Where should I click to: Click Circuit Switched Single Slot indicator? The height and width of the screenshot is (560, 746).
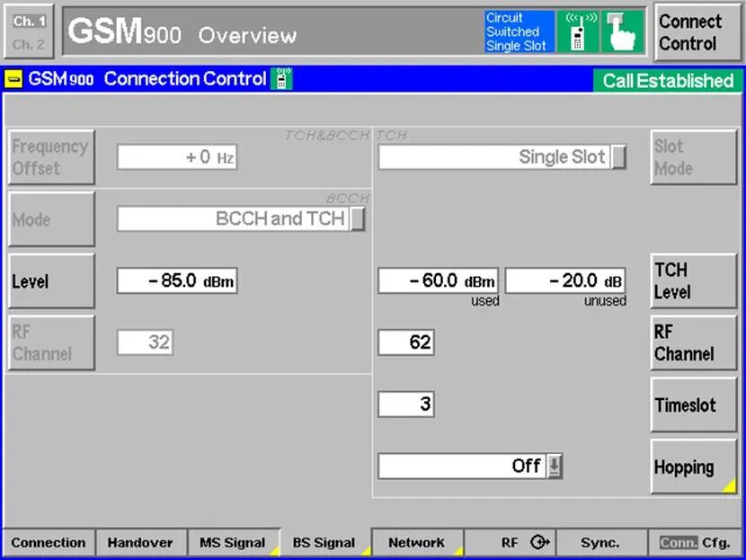[x=520, y=31]
